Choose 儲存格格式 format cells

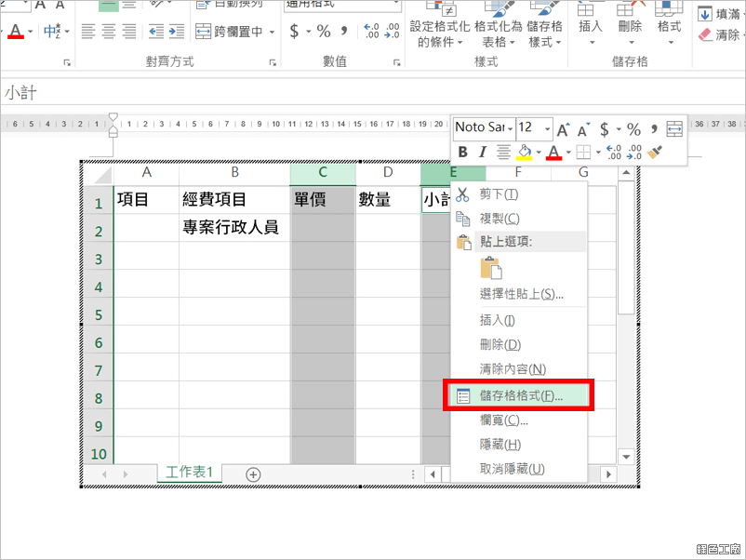point(519,395)
